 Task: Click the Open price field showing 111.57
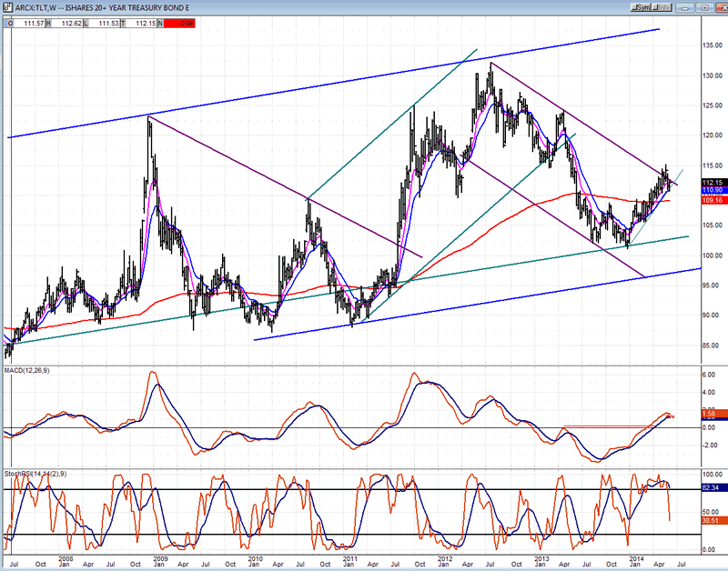[29, 21]
